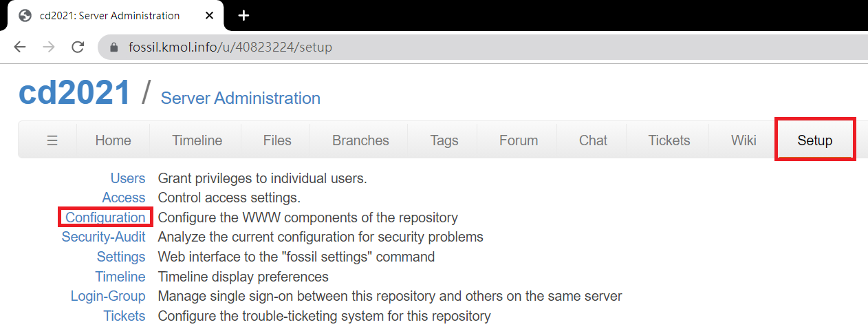Open the Tickets menu item in the navigation bar

669,140
